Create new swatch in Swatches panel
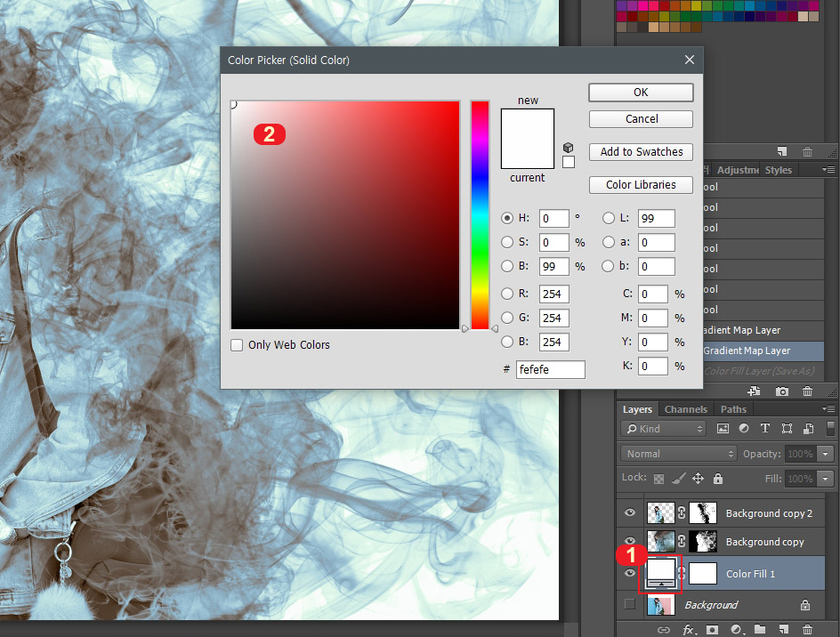840x637 pixels. coord(782,151)
